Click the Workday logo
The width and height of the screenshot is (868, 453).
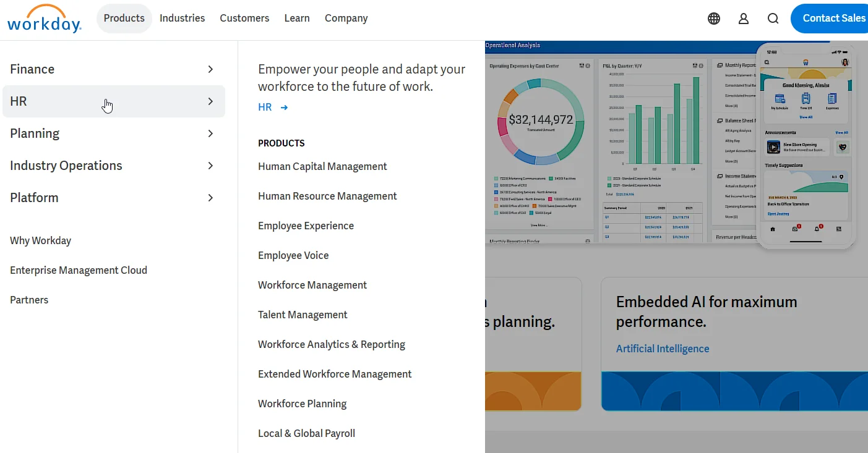pos(44,19)
